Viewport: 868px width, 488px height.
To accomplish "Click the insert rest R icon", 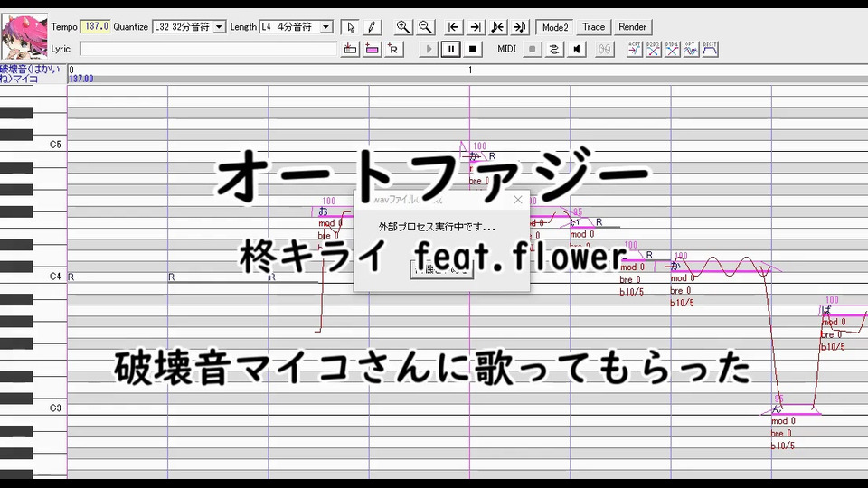I will [393, 49].
